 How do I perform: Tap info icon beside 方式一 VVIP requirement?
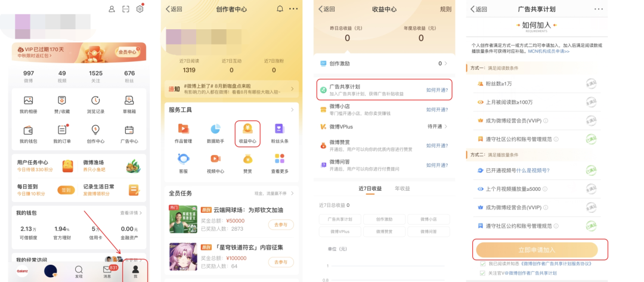[x=546, y=120]
